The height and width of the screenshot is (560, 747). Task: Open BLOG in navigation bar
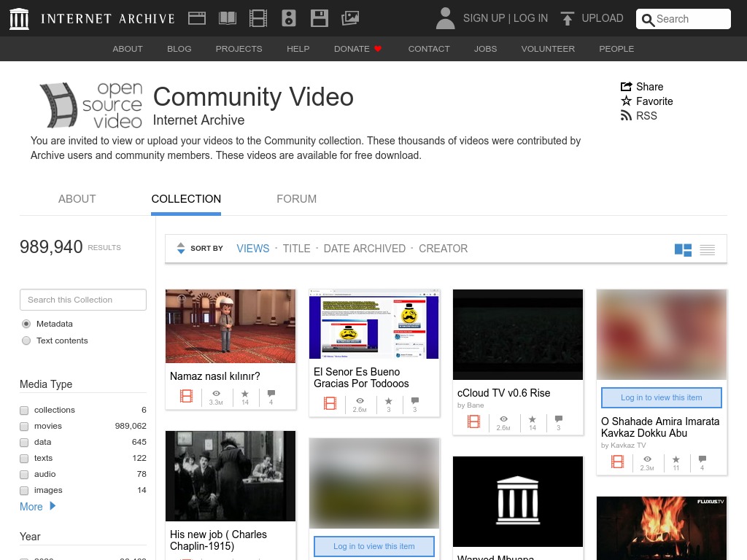point(179,49)
